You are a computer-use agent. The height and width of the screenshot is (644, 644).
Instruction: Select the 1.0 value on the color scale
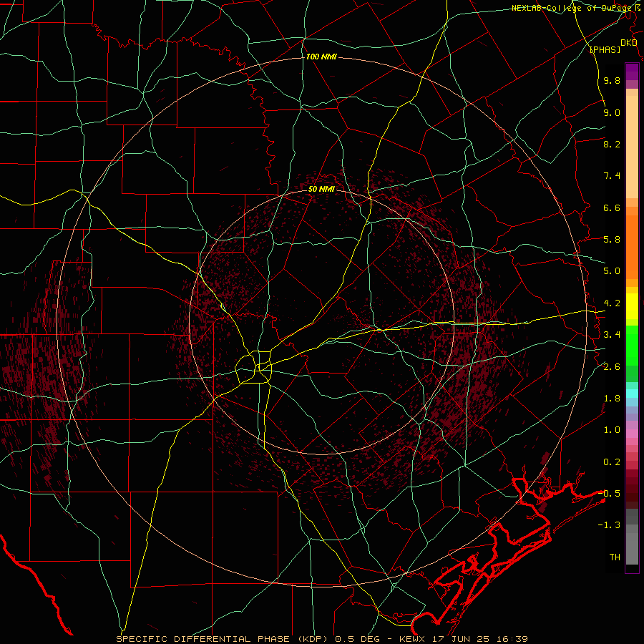coord(612,430)
